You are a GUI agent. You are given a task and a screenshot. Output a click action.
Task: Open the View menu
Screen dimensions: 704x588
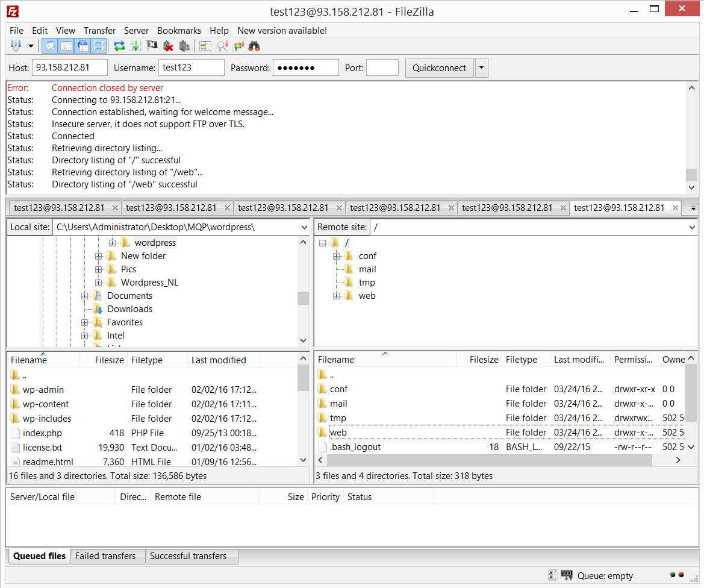tap(66, 31)
